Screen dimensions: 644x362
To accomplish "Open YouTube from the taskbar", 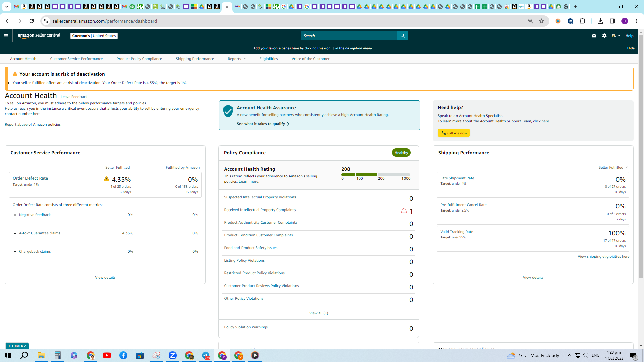I will pos(107,355).
